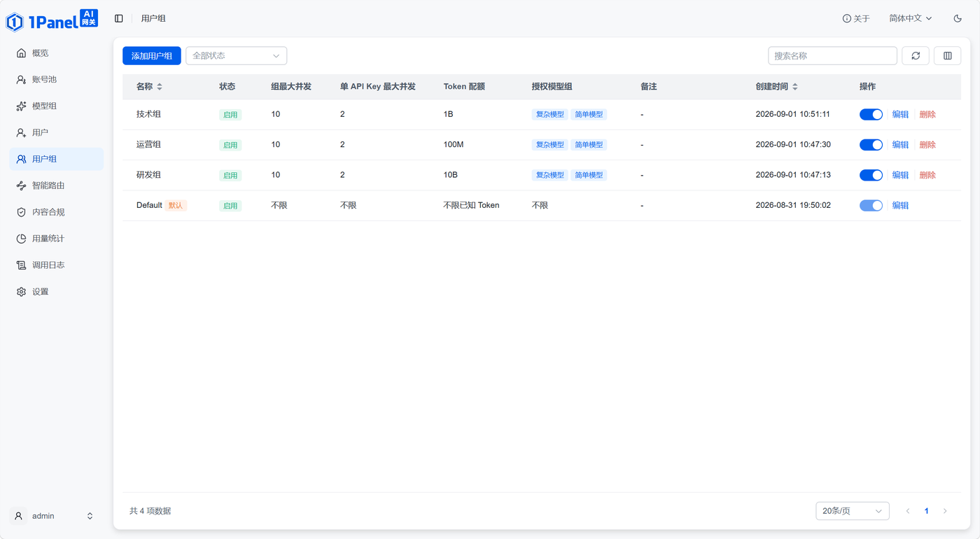
Task: Open the 20条/页 page size dropdown
Action: click(x=853, y=511)
